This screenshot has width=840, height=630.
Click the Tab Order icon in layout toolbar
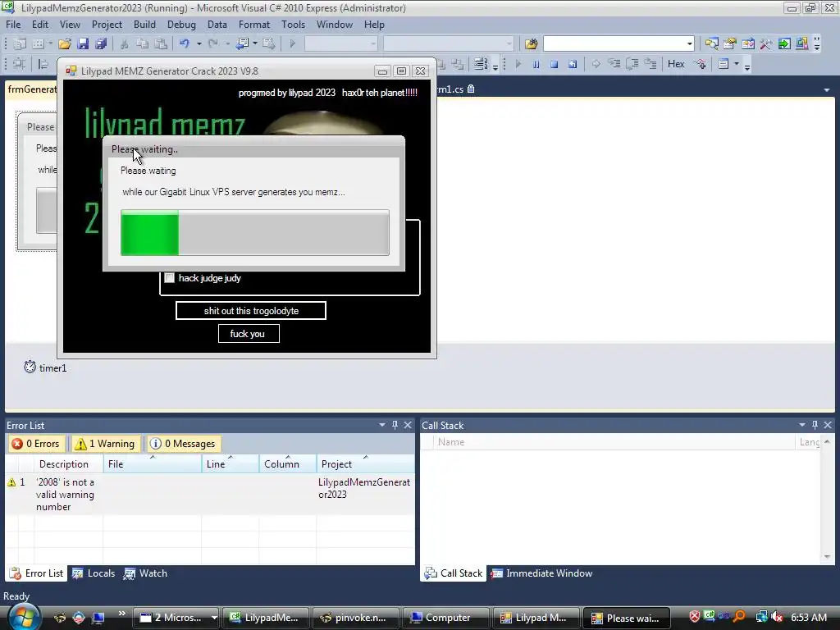[x=481, y=64]
